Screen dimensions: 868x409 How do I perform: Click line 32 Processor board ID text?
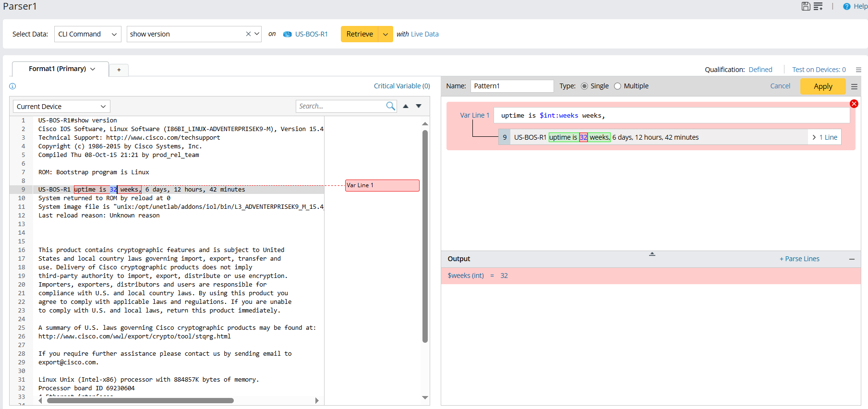86,388
